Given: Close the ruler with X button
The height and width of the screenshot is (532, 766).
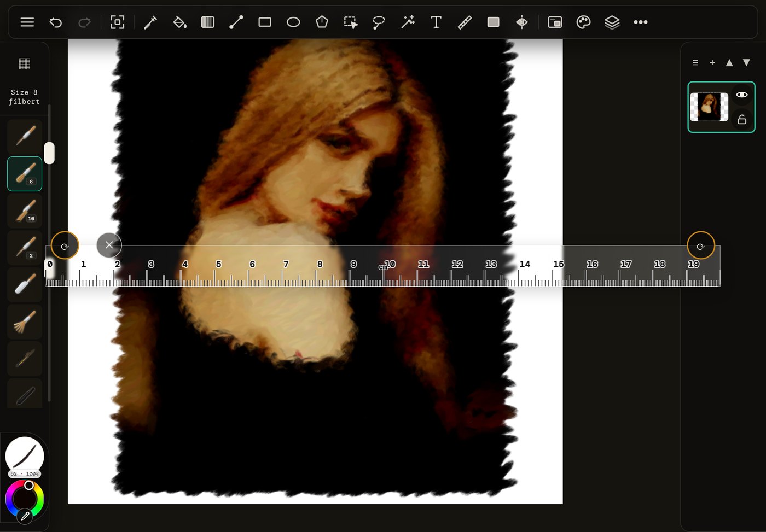Looking at the screenshot, I should [x=109, y=245].
